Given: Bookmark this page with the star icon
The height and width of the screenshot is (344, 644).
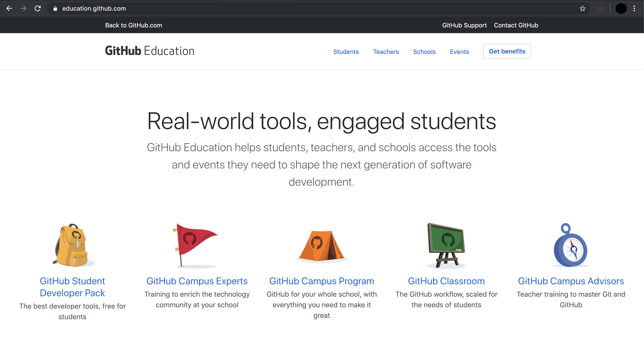Looking at the screenshot, I should pyautogui.click(x=583, y=8).
